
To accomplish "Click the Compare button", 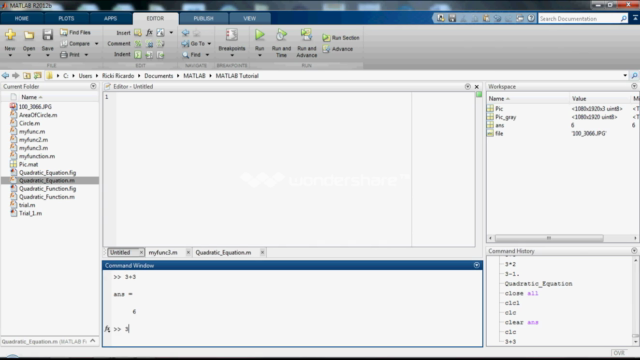I will point(76,43).
